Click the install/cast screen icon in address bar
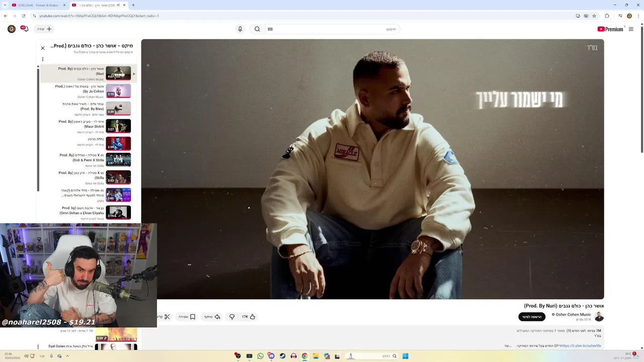This screenshot has width=644, height=362. coord(578,16)
